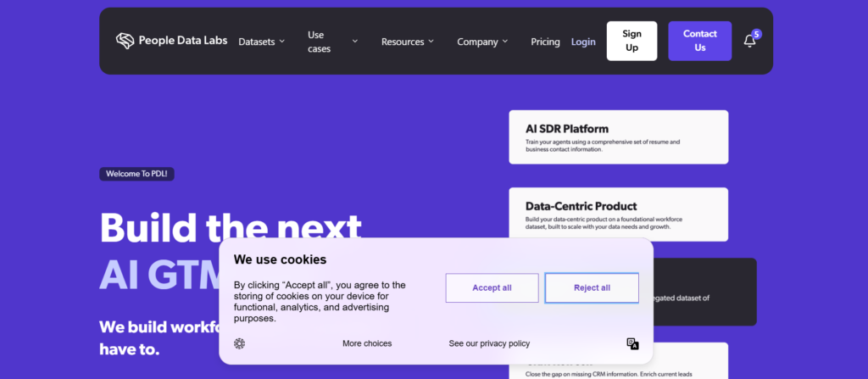Expand the Datasets dropdown menu
The width and height of the screenshot is (868, 379).
coord(261,42)
